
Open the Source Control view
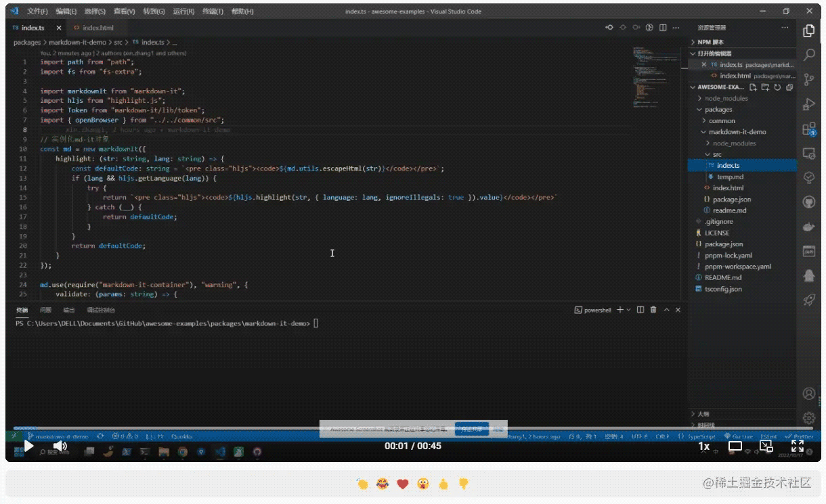click(808, 80)
